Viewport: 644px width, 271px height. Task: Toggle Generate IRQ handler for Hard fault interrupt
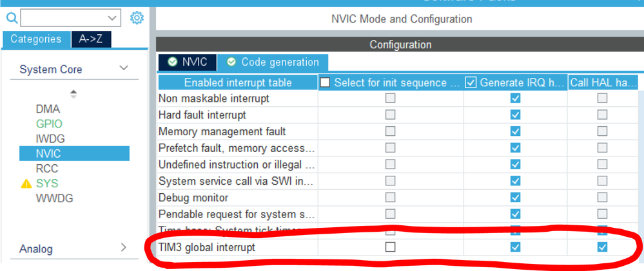[515, 115]
